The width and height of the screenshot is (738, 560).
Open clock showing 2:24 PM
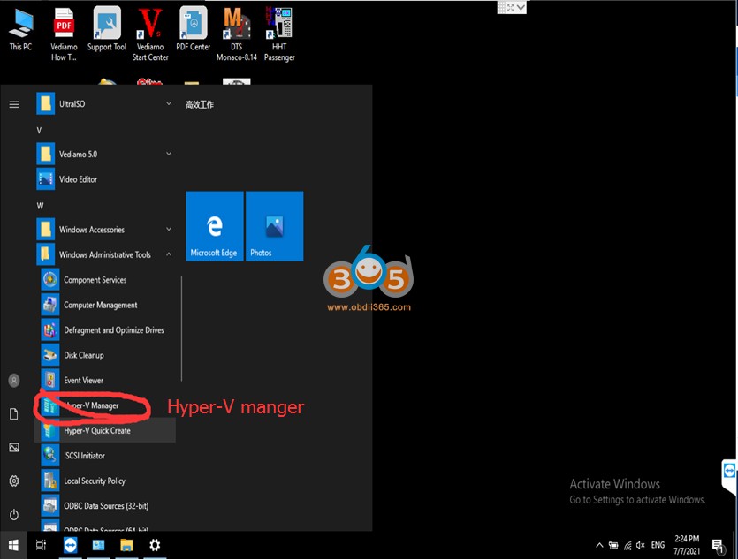[x=687, y=545]
